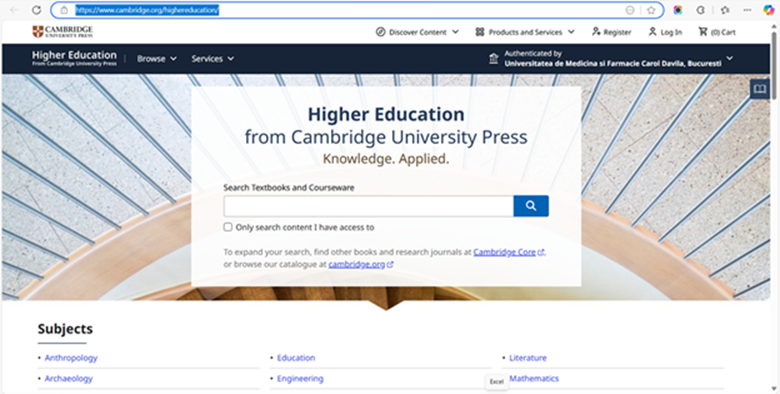Expand the Services menu
This screenshot has width=780, height=394.
(212, 59)
